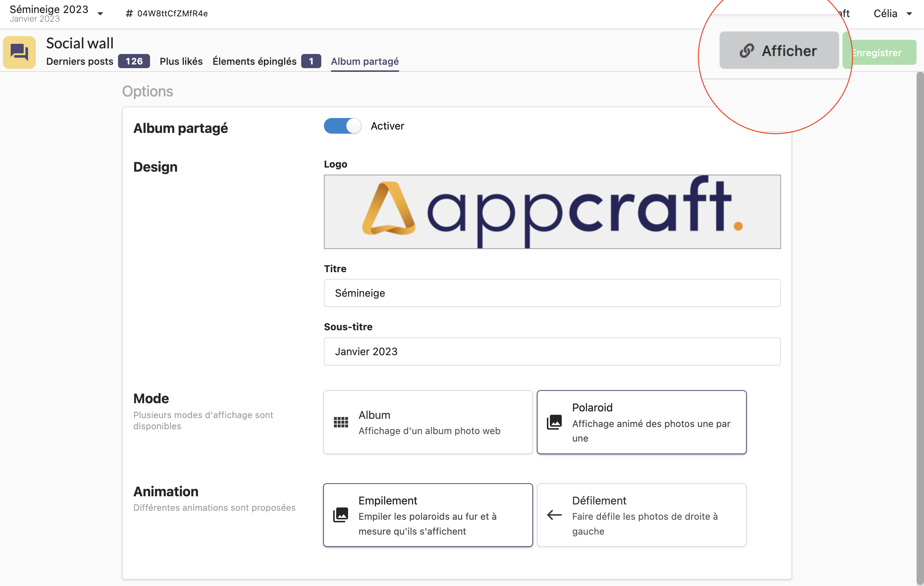Select the Empilement animation mode

coord(428,515)
